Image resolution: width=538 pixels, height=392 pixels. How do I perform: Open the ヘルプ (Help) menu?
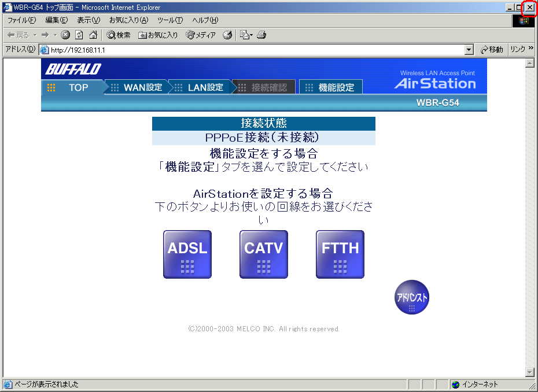[205, 20]
